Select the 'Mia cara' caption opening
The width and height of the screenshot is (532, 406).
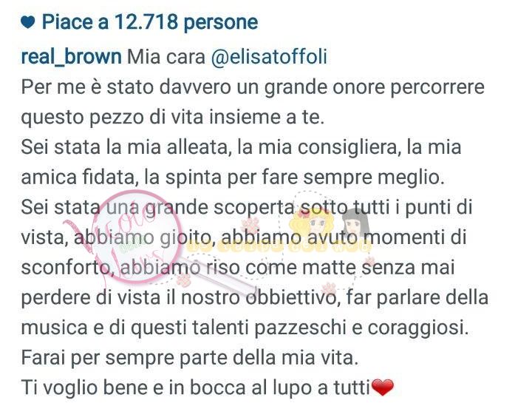tap(166, 57)
